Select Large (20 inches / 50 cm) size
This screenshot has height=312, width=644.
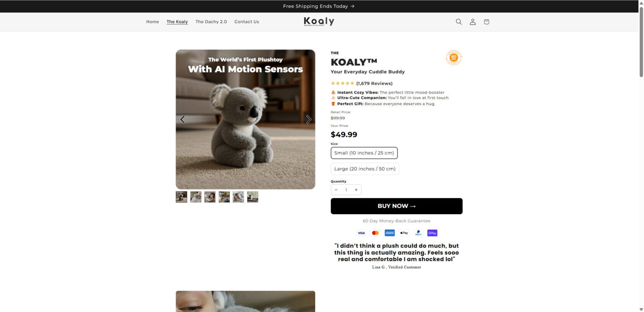pyautogui.click(x=365, y=169)
